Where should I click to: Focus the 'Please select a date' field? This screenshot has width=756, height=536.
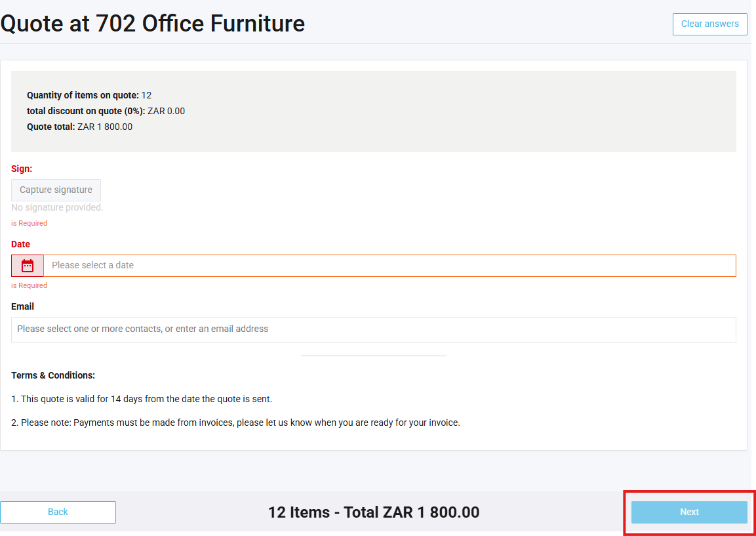tap(389, 266)
